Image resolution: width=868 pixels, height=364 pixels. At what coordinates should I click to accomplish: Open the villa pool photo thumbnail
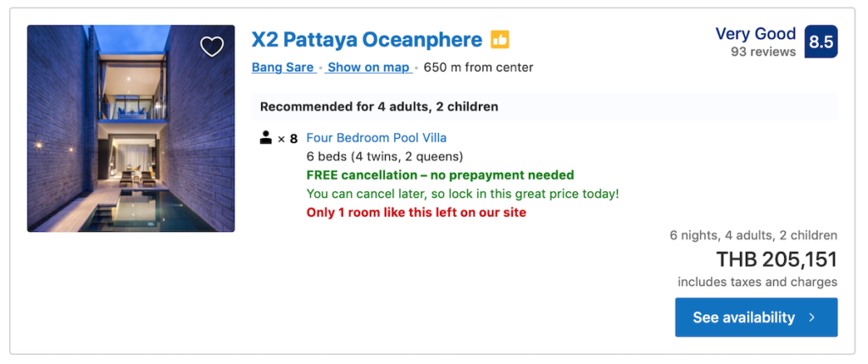(131, 129)
